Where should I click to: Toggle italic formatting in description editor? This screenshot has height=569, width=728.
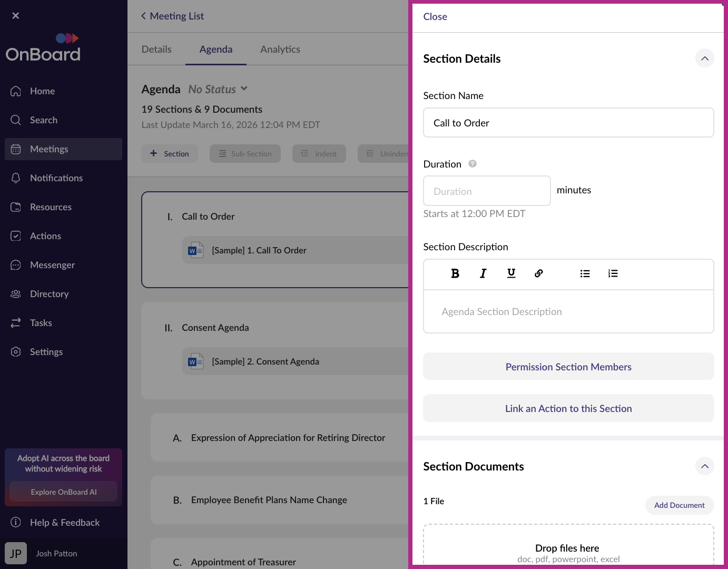[483, 273]
